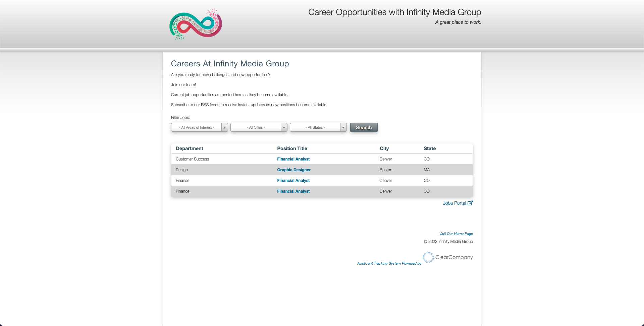Click the State column header

click(x=430, y=148)
